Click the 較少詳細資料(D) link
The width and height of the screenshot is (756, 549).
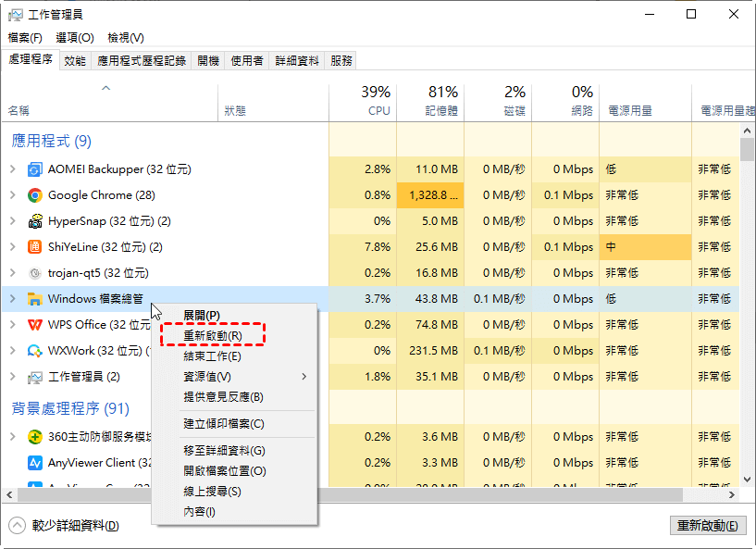[x=76, y=525]
